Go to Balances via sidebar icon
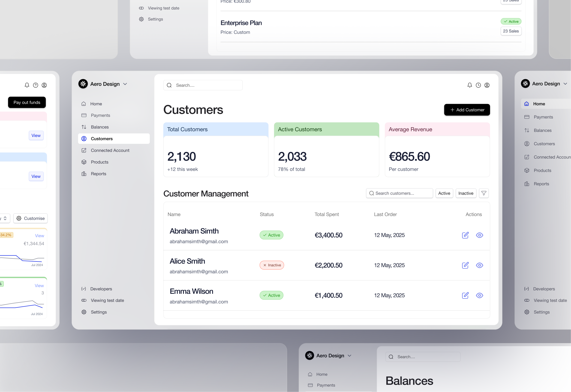Screen dimensions: 571x392 99,127
